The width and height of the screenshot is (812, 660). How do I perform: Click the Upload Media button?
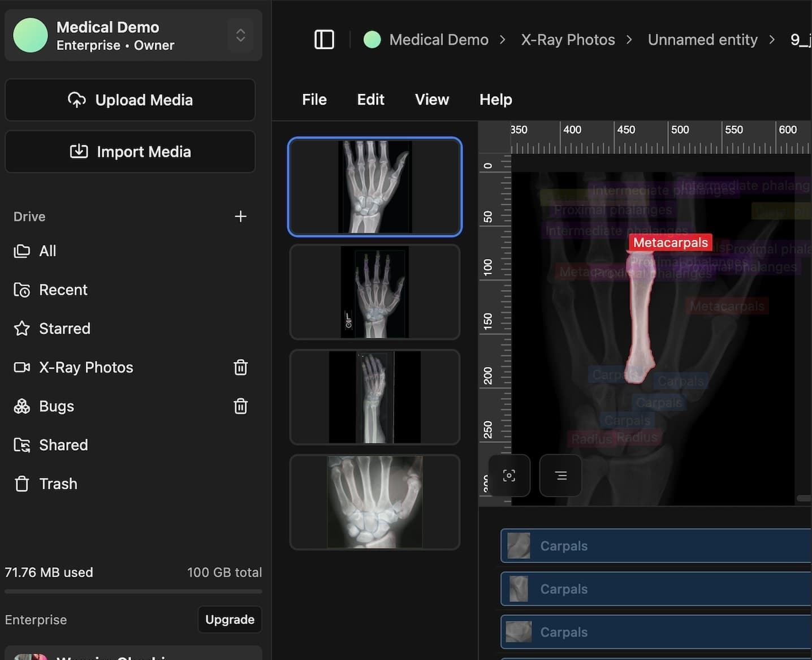130,100
